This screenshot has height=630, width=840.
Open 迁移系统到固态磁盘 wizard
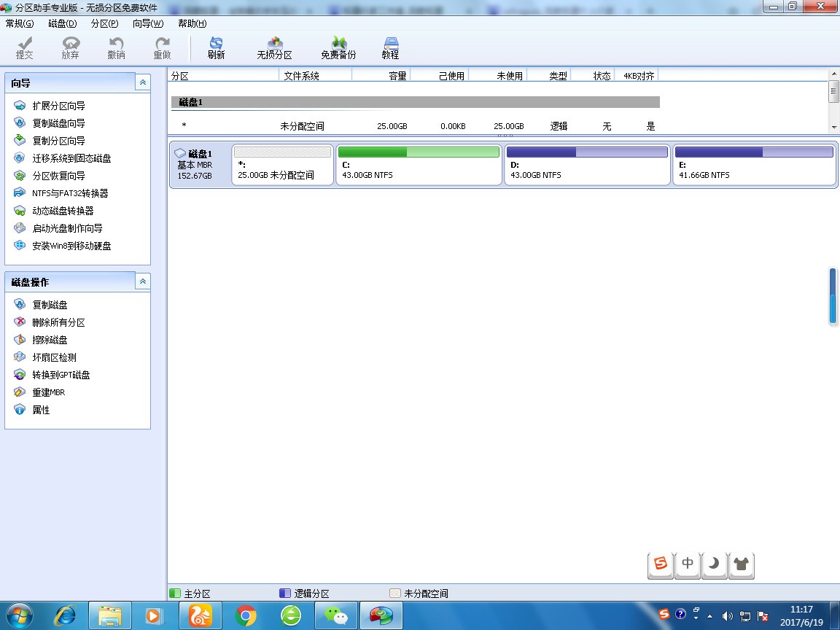(71, 158)
